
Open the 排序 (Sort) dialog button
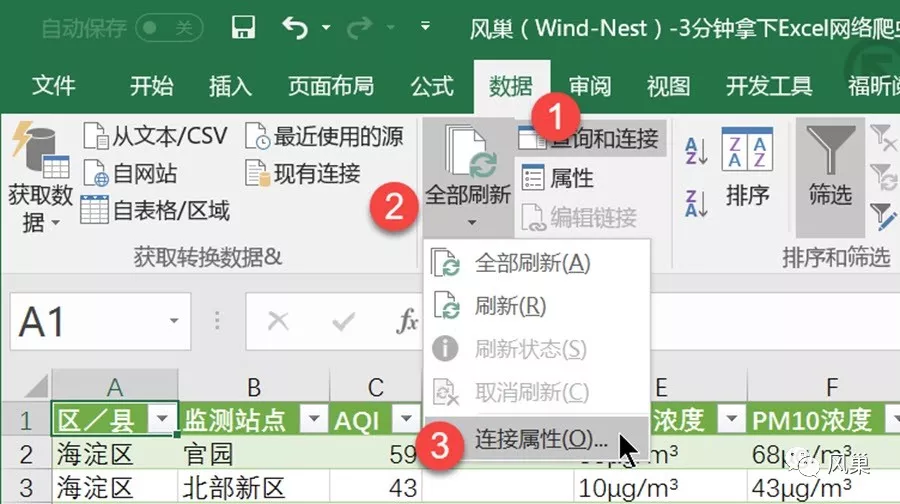747,166
